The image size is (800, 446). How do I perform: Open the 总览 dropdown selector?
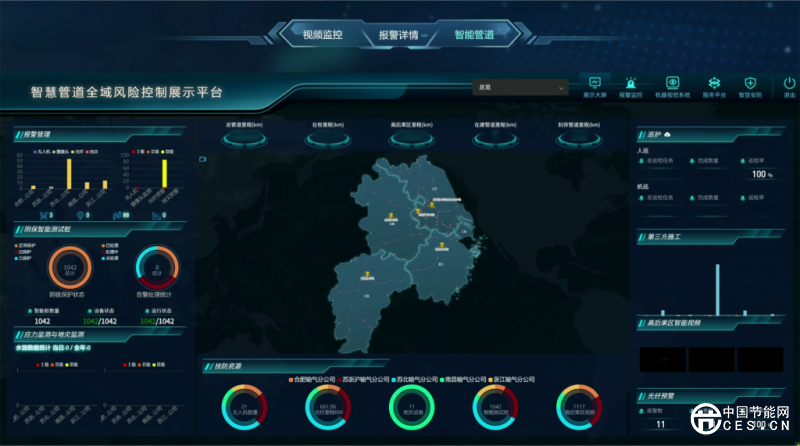pos(521,87)
